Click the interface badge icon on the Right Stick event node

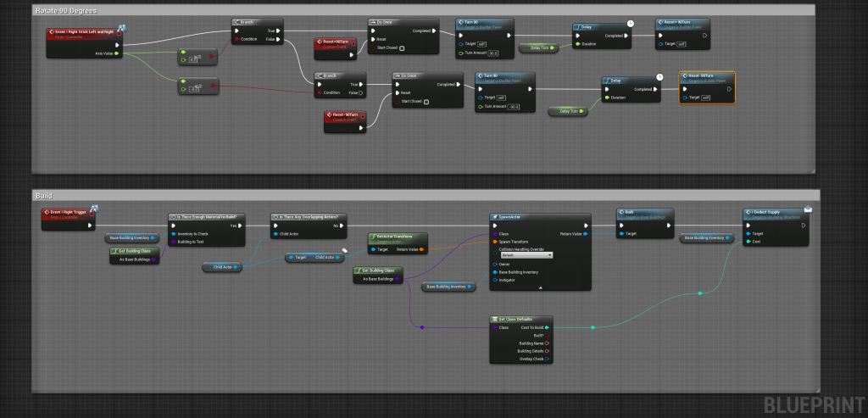point(121,29)
